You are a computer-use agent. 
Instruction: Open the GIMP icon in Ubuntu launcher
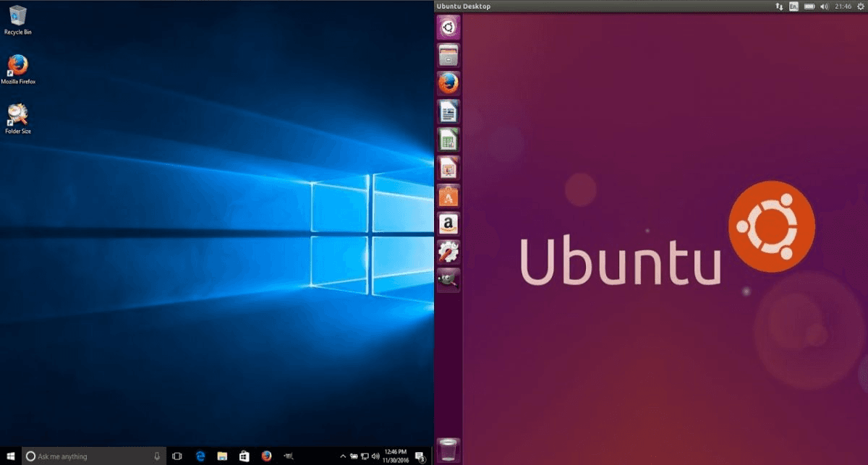448,279
